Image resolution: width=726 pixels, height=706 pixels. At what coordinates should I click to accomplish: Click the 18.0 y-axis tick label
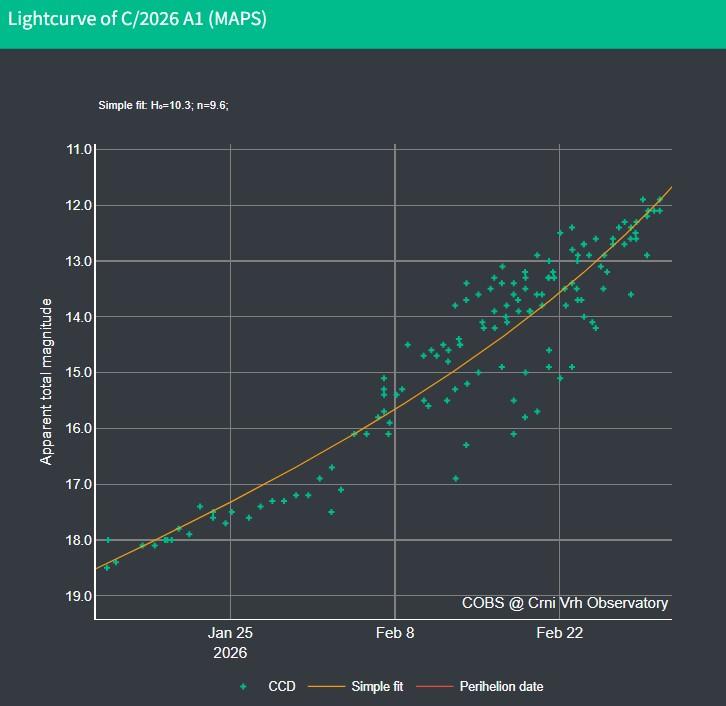(x=79, y=540)
